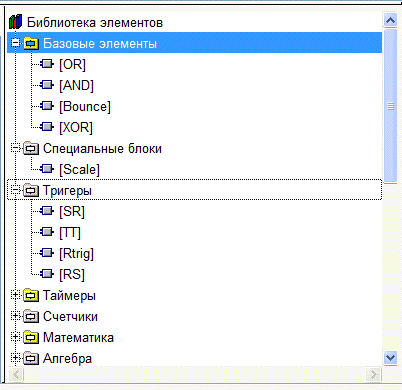402x390 pixels.
Task: Click the folder icon next to Счетчики
Action: tap(31, 316)
